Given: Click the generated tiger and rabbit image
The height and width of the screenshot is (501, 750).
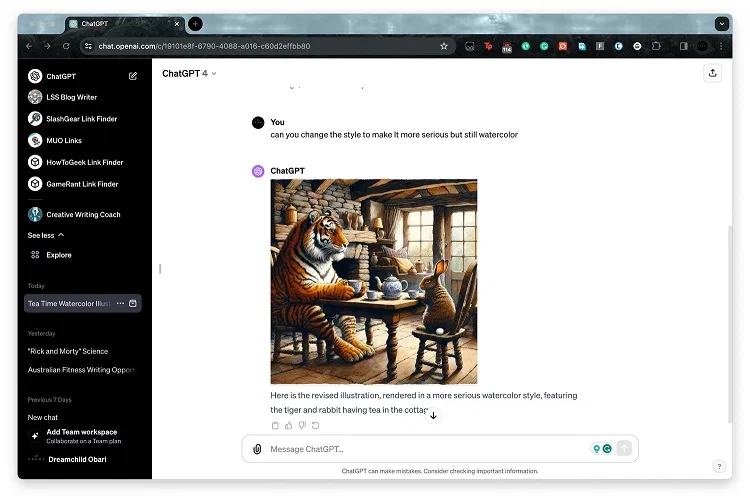Looking at the screenshot, I should [x=374, y=281].
